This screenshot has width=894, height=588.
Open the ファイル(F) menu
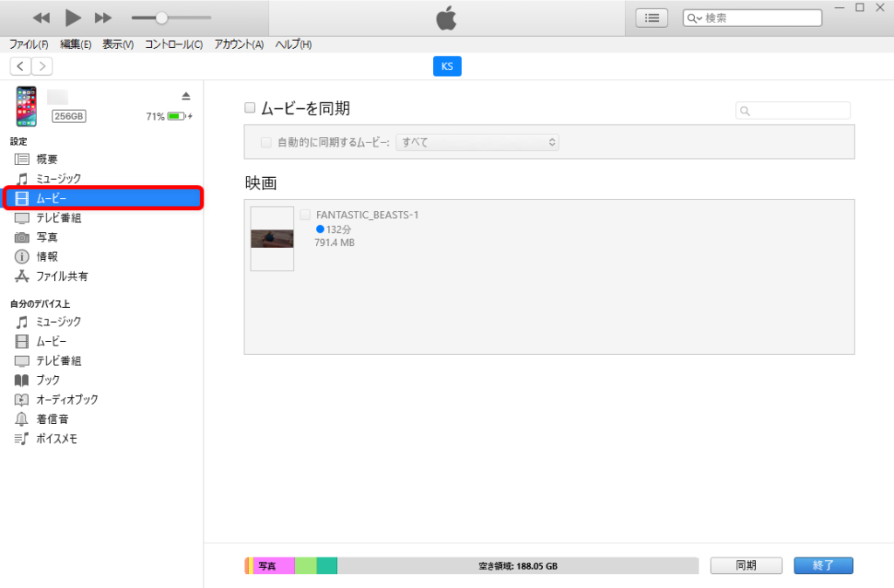point(29,44)
